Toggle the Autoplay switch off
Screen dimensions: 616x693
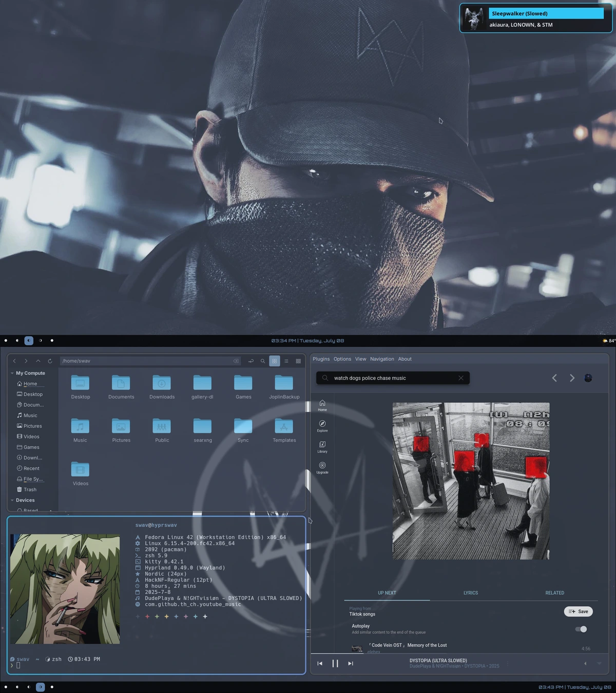click(581, 629)
